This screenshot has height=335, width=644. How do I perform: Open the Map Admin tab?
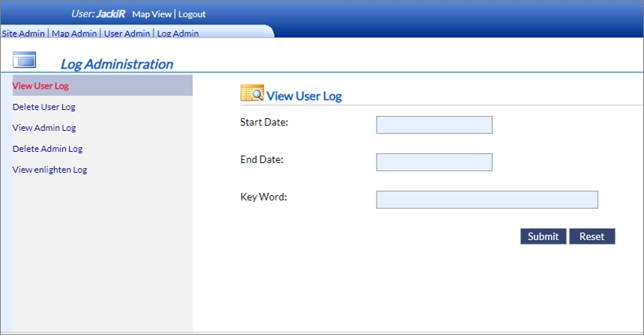(74, 33)
